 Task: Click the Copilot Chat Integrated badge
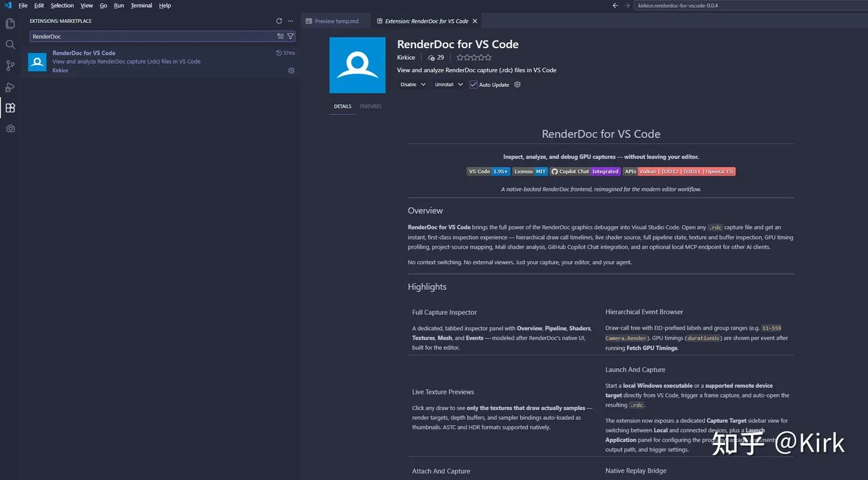[x=585, y=172]
